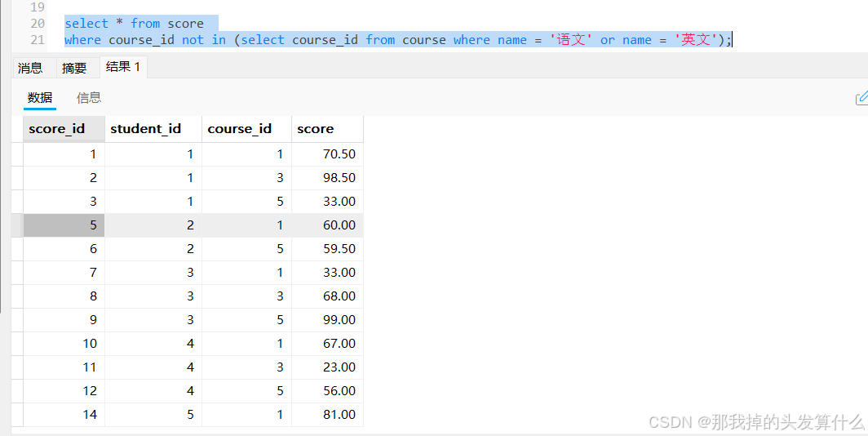Select the 结果 1 tab
868x436 pixels.
point(123,67)
